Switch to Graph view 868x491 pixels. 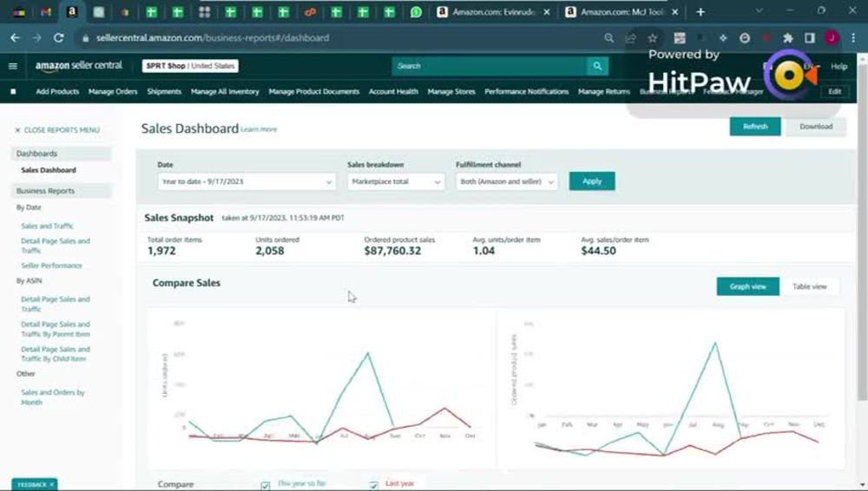748,287
